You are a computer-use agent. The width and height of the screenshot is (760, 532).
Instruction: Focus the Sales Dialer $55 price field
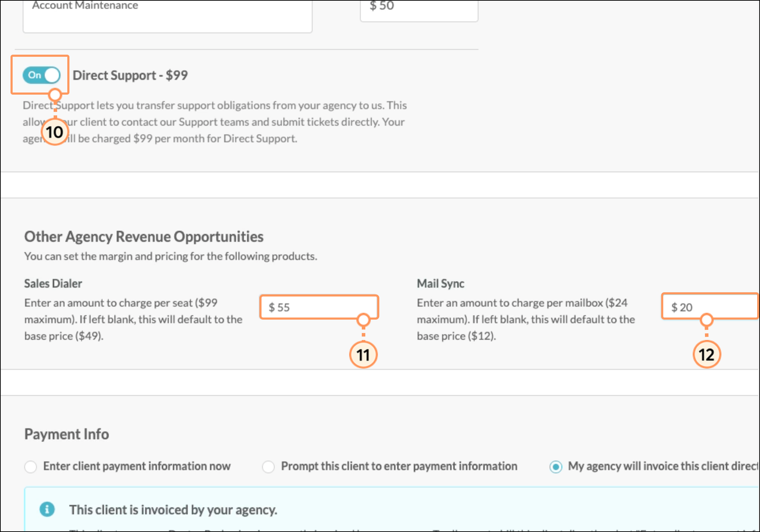click(319, 307)
